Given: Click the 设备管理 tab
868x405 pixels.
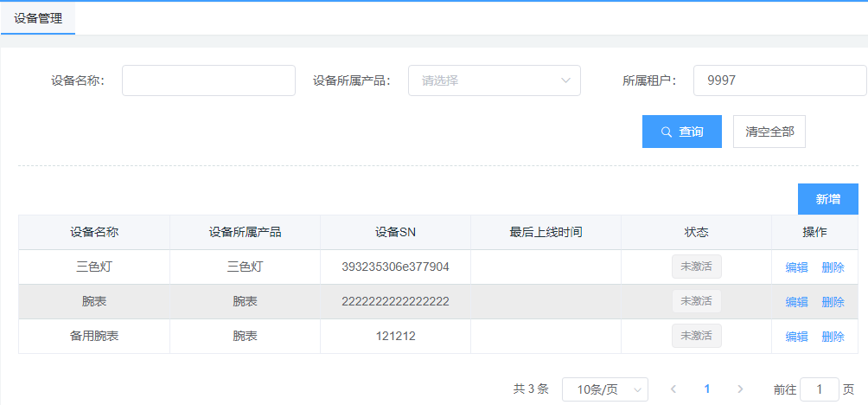Looking at the screenshot, I should (38, 17).
